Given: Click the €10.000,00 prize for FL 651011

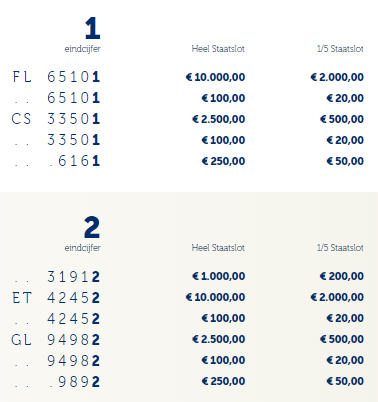Looking at the screenshot, I should [x=215, y=77].
